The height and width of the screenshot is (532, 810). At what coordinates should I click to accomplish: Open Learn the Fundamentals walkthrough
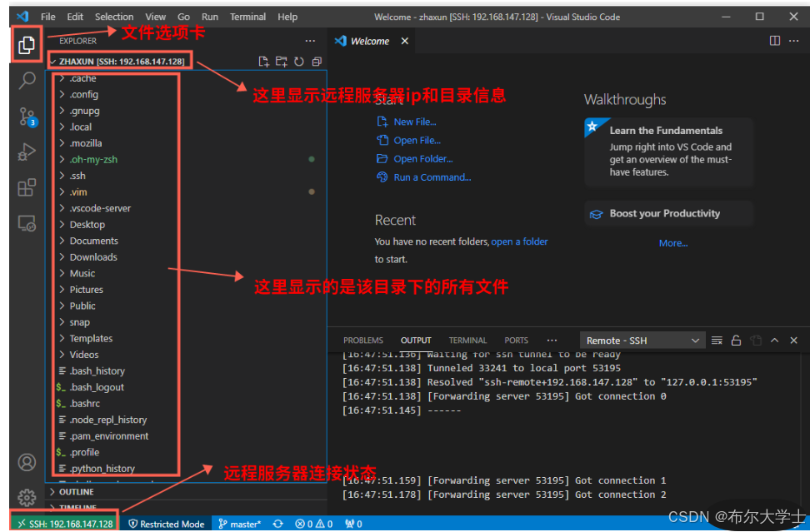669,152
